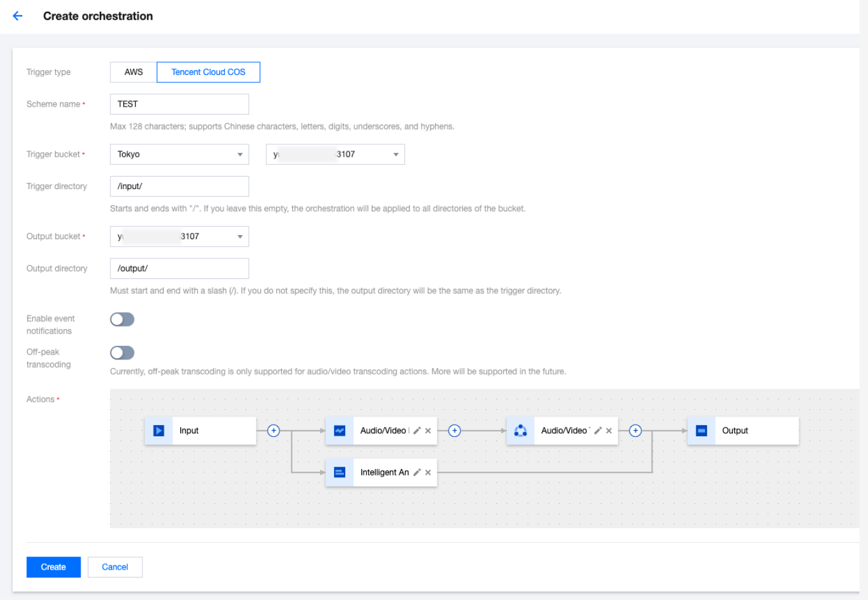Screen dimensions: 868x600
Task: Remove the Intelligent Analysis node
Action: [x=428, y=472]
